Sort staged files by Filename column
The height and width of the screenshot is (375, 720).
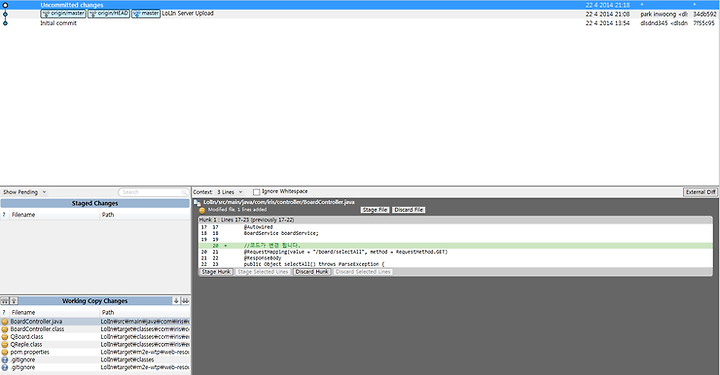click(x=55, y=215)
